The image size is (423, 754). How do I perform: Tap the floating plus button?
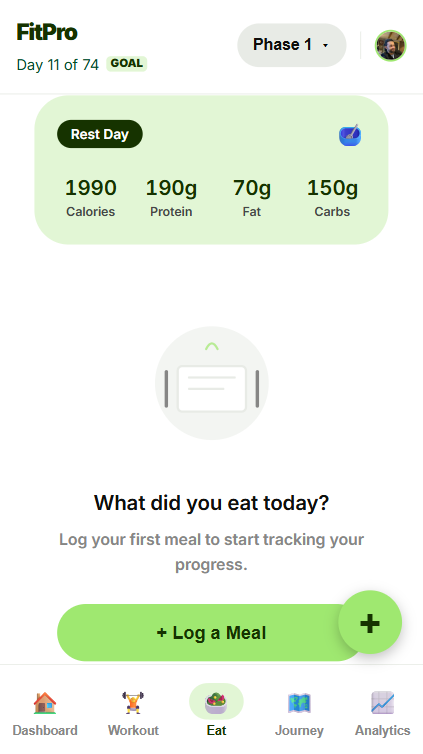(370, 622)
